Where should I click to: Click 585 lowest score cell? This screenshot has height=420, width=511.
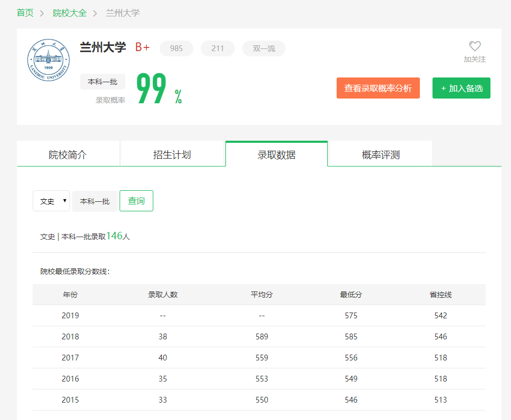point(351,337)
